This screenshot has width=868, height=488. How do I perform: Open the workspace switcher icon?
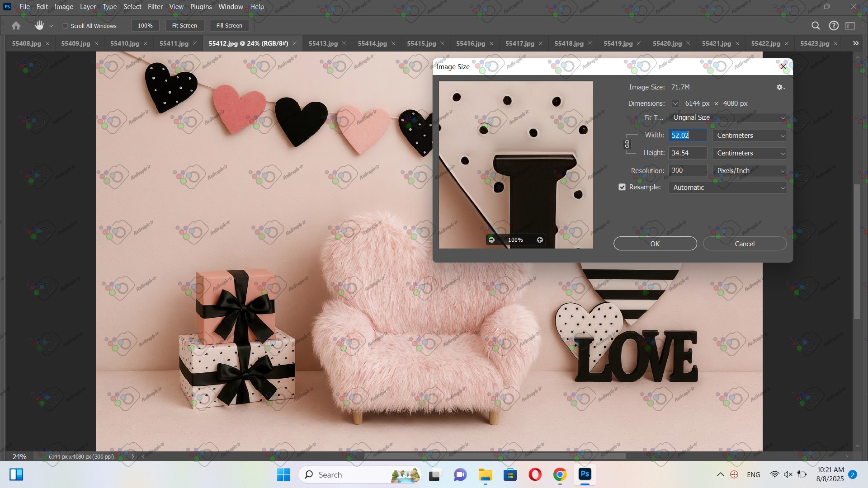tap(850, 26)
